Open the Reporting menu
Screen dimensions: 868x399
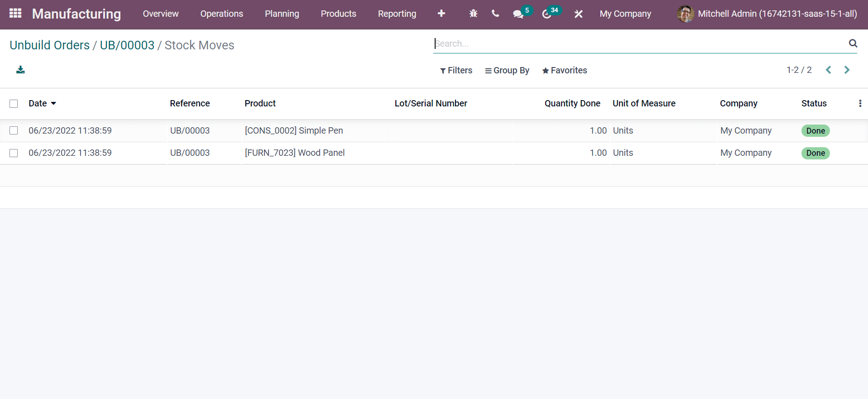397,14
